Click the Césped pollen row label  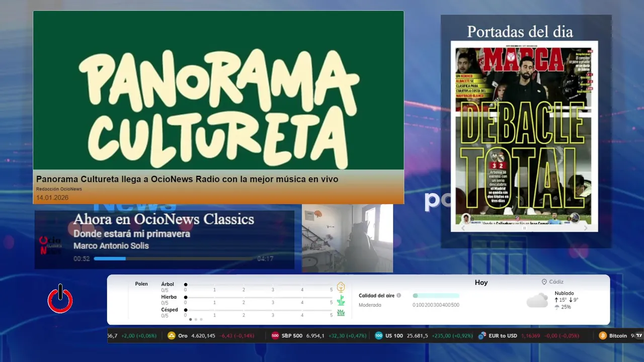[170, 310]
